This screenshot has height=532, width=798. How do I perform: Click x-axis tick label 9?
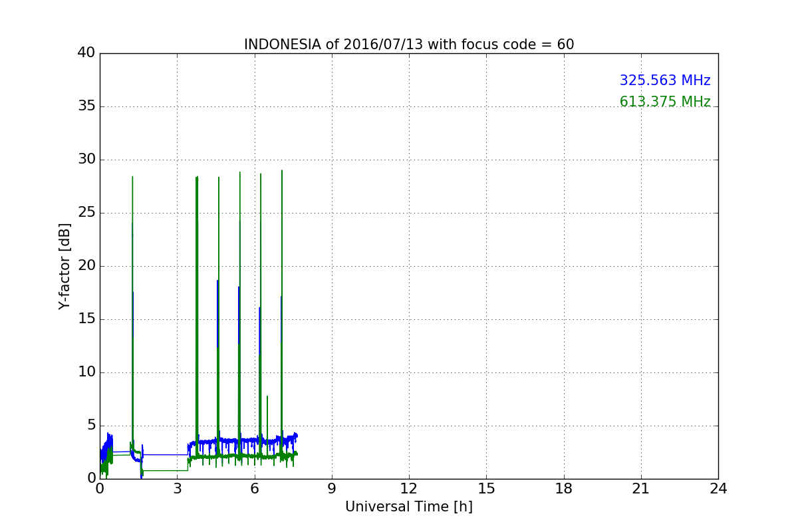[332, 489]
